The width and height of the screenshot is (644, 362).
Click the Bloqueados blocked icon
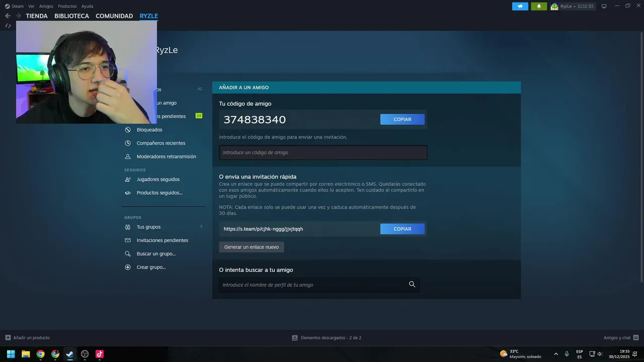pyautogui.click(x=128, y=130)
